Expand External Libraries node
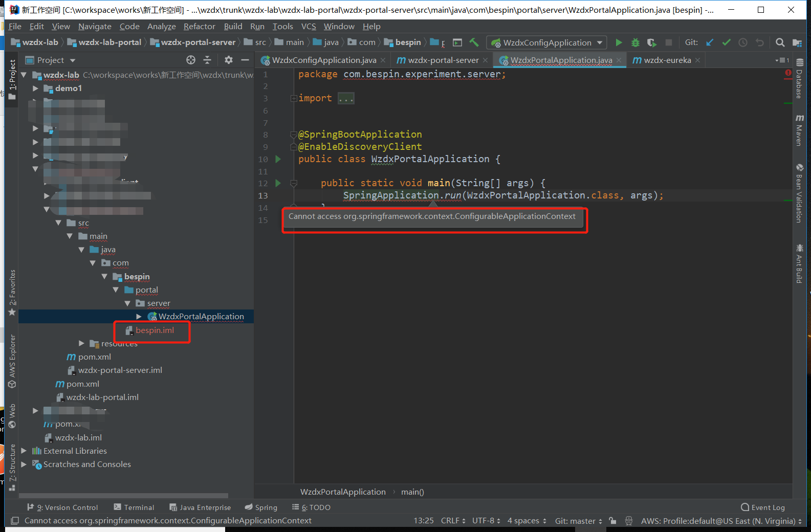The image size is (811, 532). [x=24, y=451]
